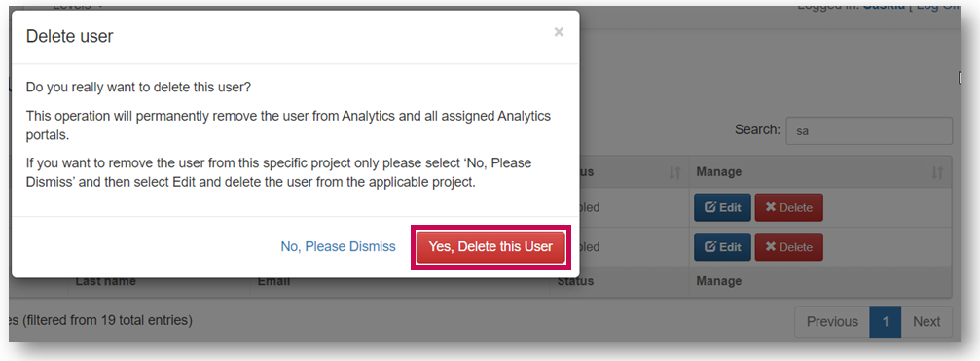Screen dimensions: 980x361
Task: Toggle the Status column sort arrows
Action: point(674,172)
